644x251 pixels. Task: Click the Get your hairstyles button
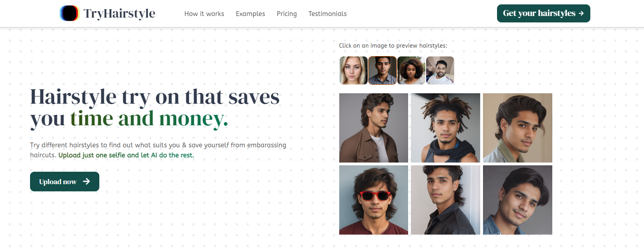543,13
